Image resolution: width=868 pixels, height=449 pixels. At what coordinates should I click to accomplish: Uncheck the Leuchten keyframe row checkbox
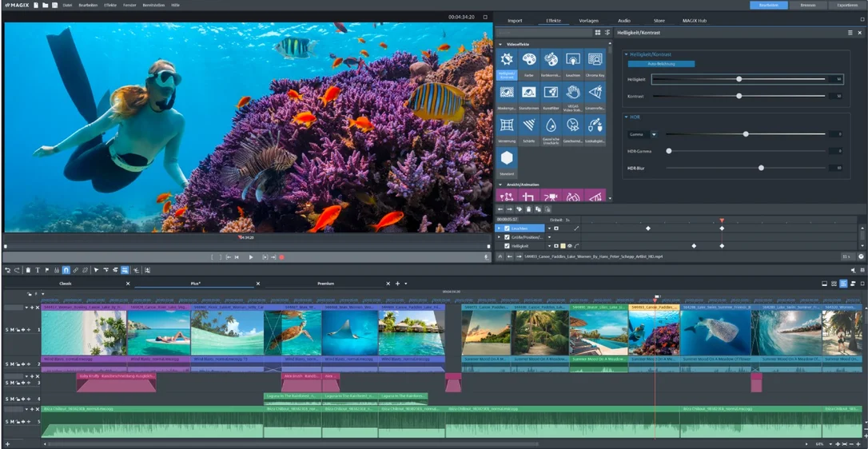click(x=507, y=228)
